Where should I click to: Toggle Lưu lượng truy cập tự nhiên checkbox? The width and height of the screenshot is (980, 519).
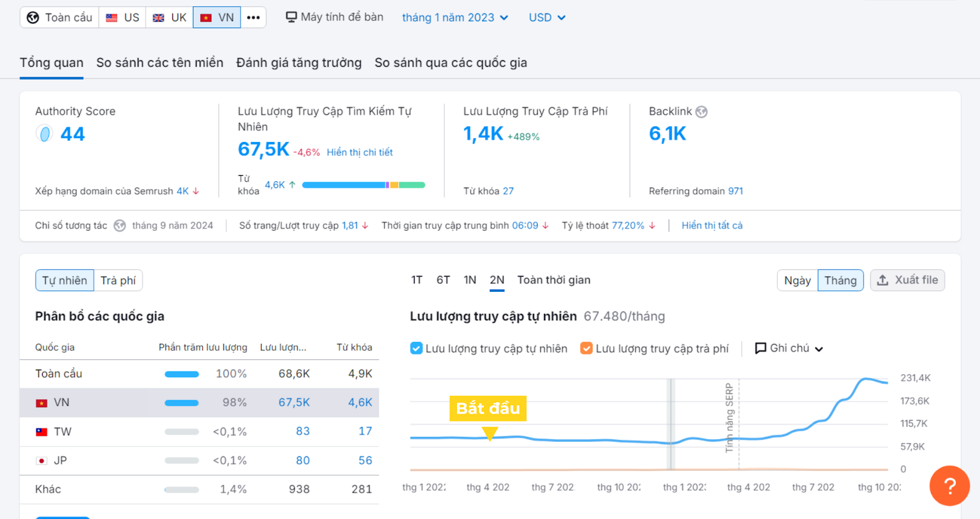click(417, 348)
